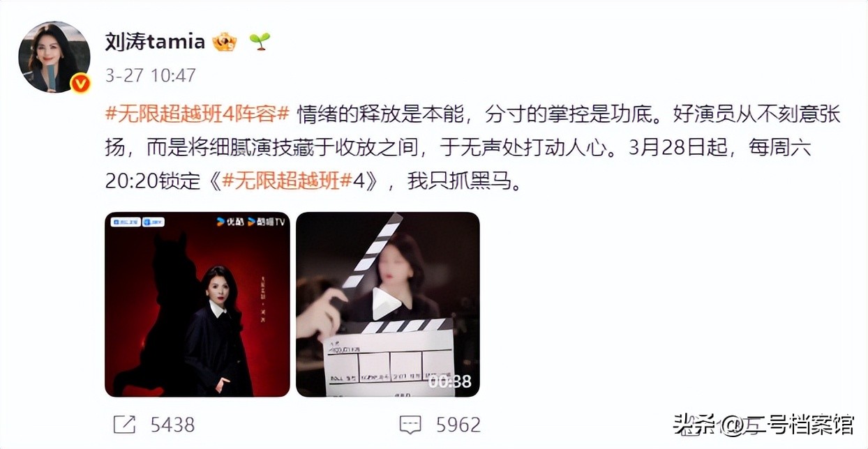Click the orange verified V badge
The image size is (868, 449).
81,84
